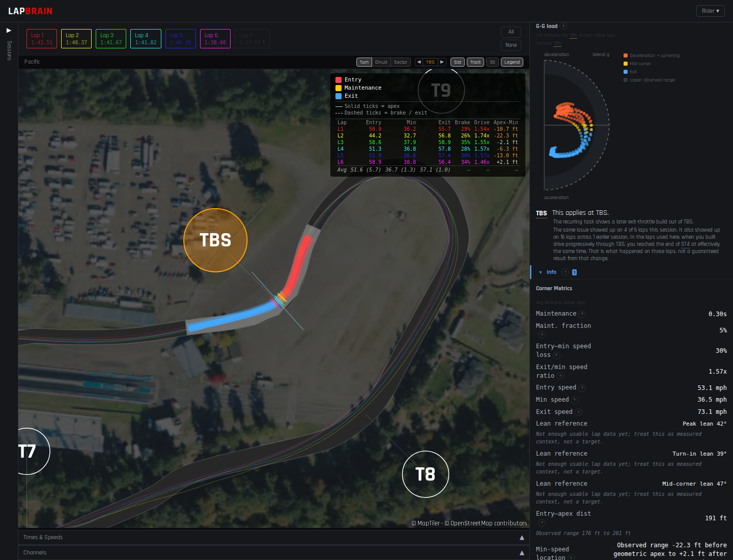Click L6 row in lap table
Viewport: 733px width, 560px height.
(x=428, y=162)
